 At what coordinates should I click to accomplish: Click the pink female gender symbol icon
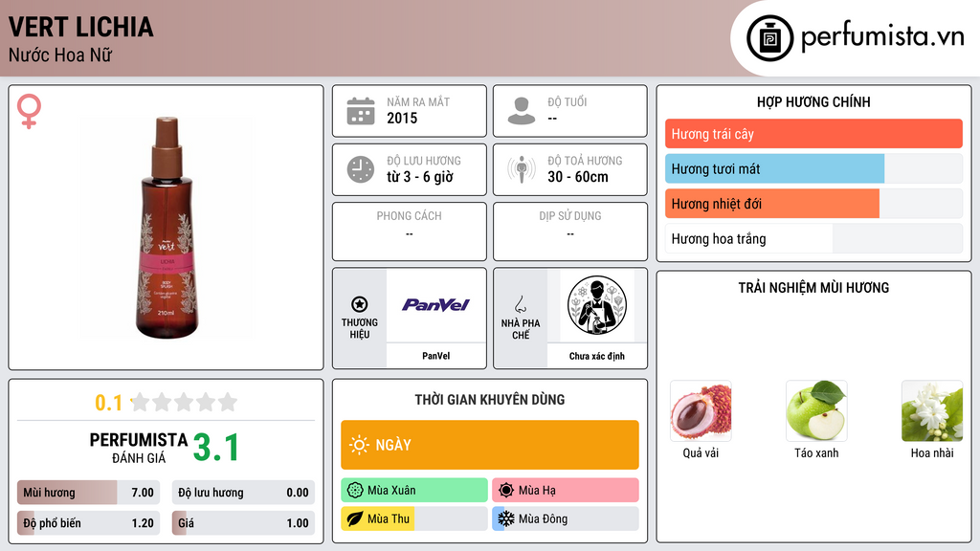29,111
